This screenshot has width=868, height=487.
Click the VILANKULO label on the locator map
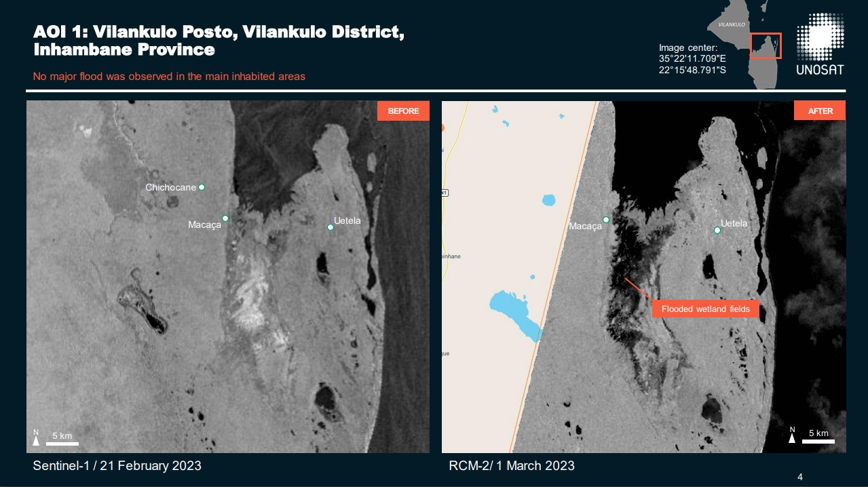[727, 24]
